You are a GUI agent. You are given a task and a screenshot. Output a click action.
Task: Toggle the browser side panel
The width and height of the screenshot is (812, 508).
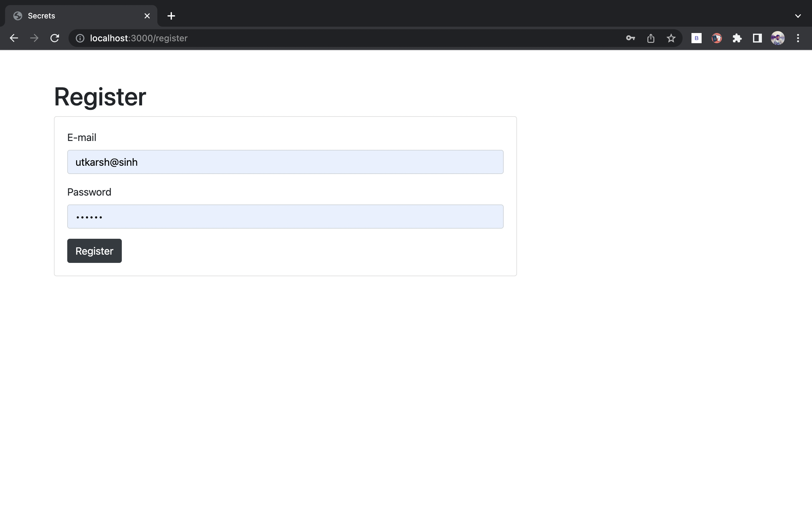click(757, 38)
